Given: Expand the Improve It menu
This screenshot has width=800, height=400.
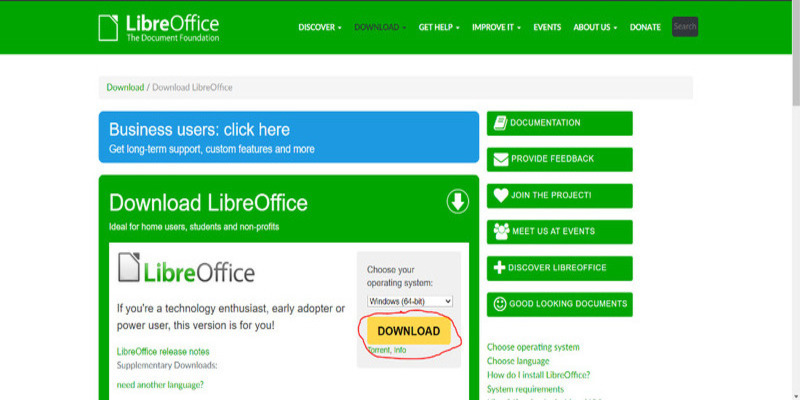Looking at the screenshot, I should [x=496, y=28].
